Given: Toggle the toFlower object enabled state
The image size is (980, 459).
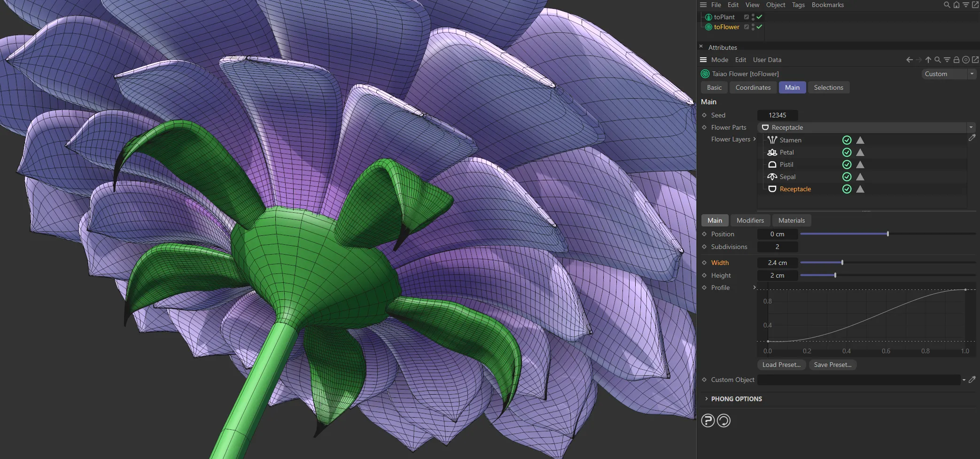Looking at the screenshot, I should (759, 27).
